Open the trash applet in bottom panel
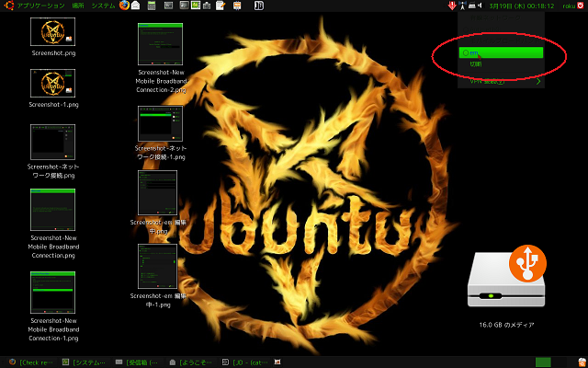 pos(582,362)
